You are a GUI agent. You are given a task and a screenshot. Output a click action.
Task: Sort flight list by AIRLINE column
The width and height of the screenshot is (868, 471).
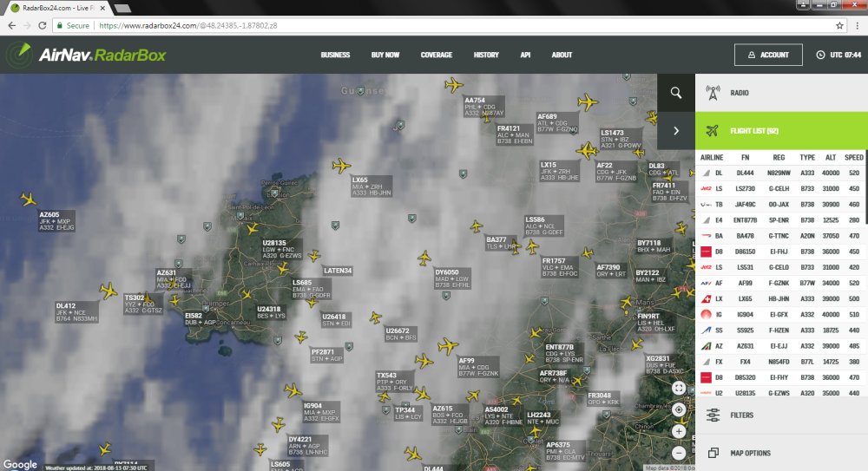(712, 157)
